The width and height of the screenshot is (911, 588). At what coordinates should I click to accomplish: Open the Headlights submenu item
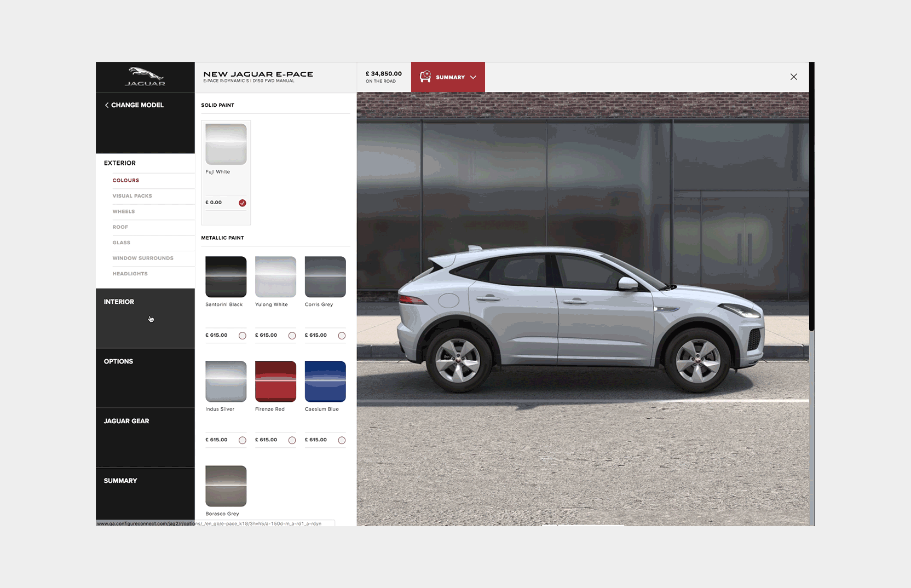[130, 274]
